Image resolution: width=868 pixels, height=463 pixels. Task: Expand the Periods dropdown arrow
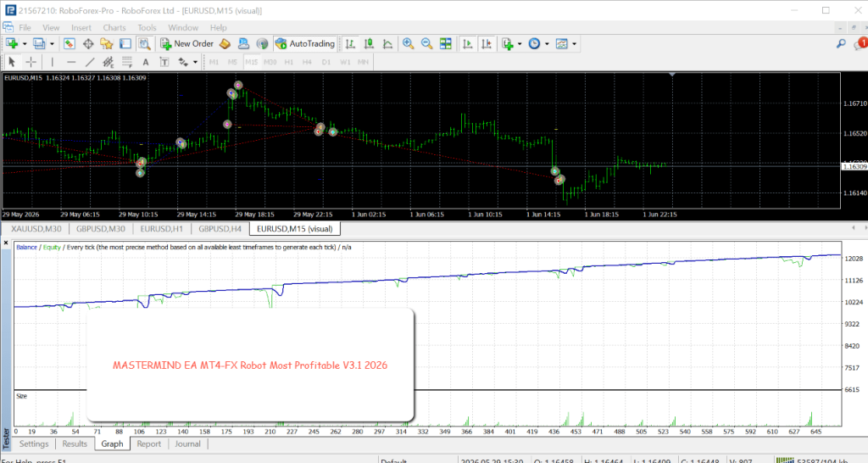point(547,44)
